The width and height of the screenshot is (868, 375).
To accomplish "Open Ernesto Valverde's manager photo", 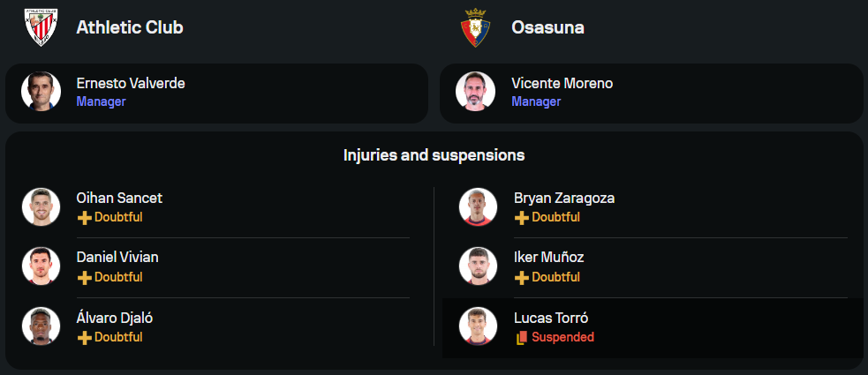I will click(x=41, y=92).
